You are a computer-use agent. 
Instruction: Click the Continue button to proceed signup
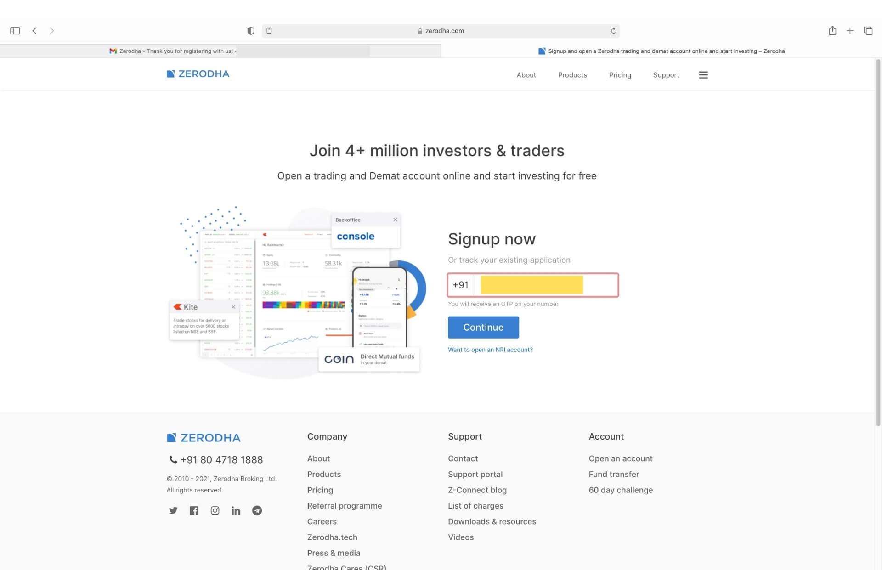483,327
